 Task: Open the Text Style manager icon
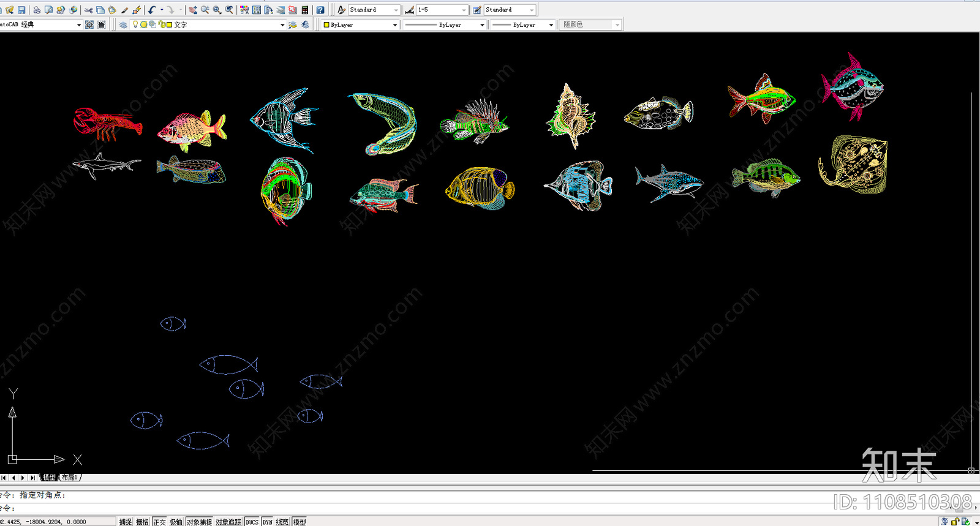342,10
